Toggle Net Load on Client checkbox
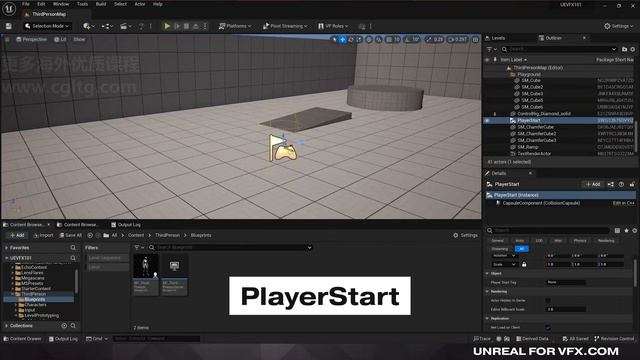640x360 pixels. [548, 327]
